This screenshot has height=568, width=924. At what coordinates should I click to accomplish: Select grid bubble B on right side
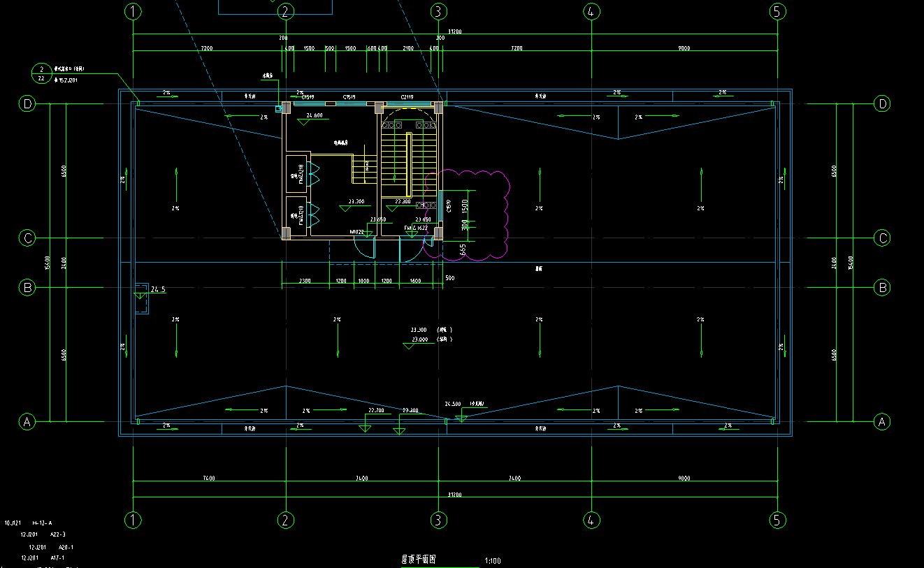tap(883, 287)
